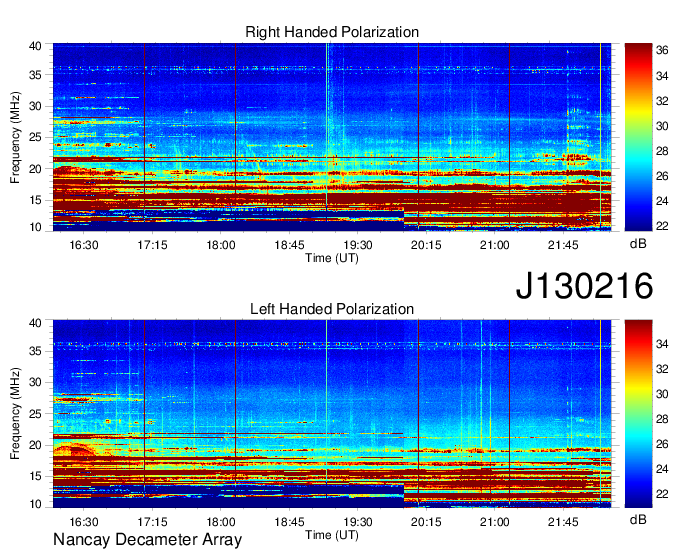Image resolution: width=680 pixels, height=552 pixels.
Task: Click the lower plot 'Frequency (MHz)' axis label
Action: (15, 414)
